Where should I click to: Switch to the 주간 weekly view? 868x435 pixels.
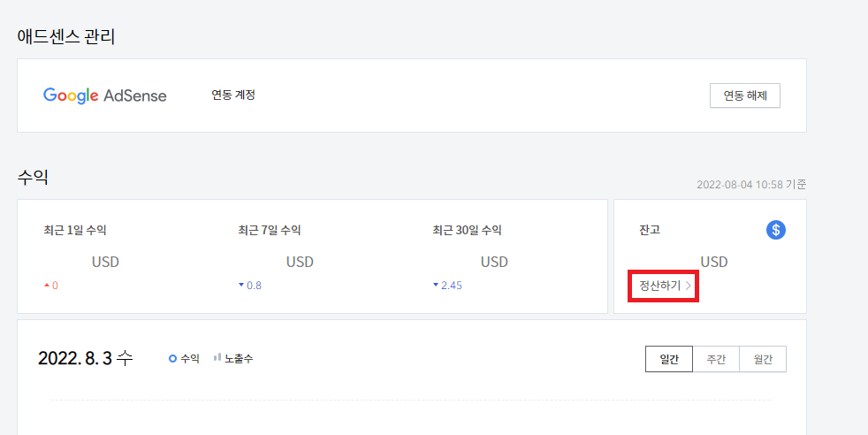[x=716, y=359]
